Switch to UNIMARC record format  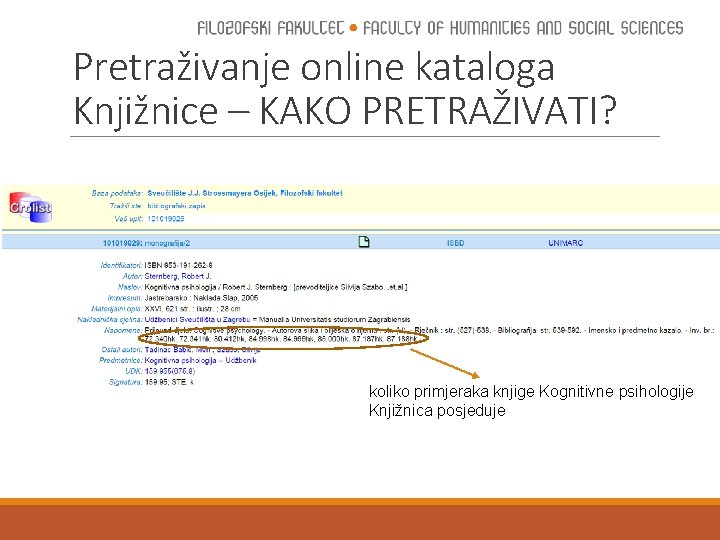[565, 243]
